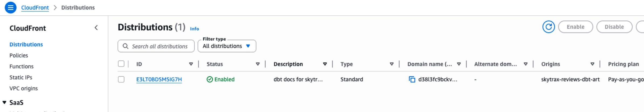Open the Filter type All distributions dropdown
The width and height of the screenshot is (644, 112).
(227, 46)
